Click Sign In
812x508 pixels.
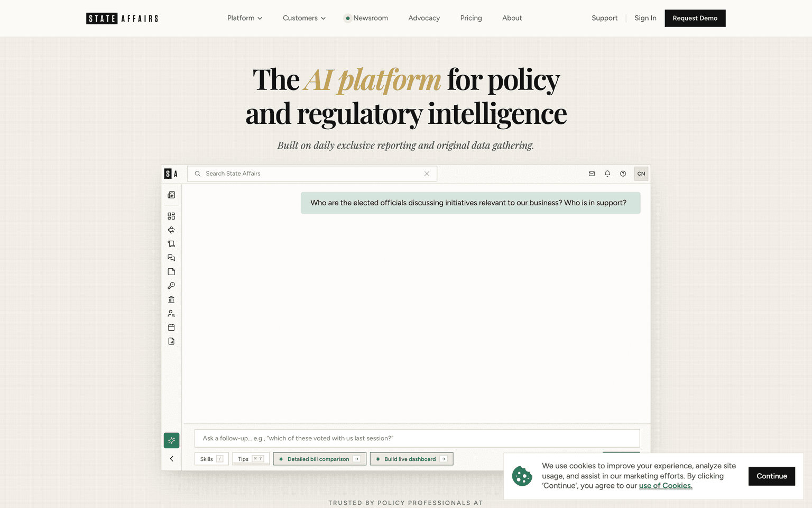[645, 18]
